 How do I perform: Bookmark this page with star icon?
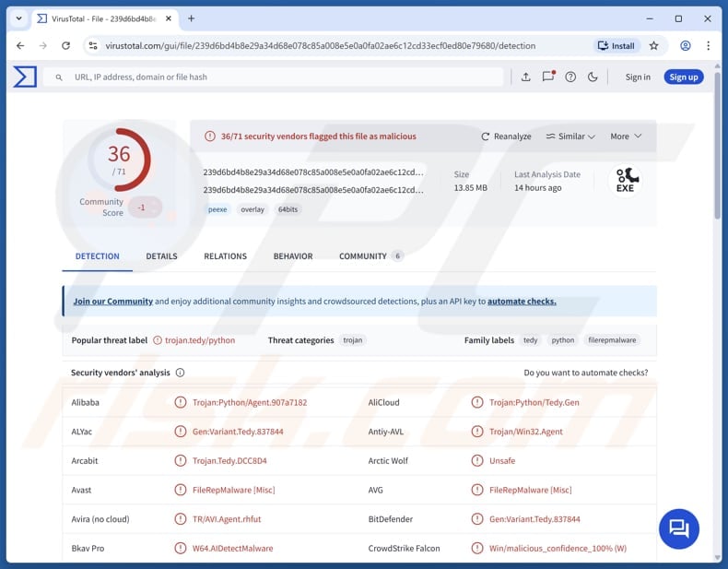click(x=654, y=45)
